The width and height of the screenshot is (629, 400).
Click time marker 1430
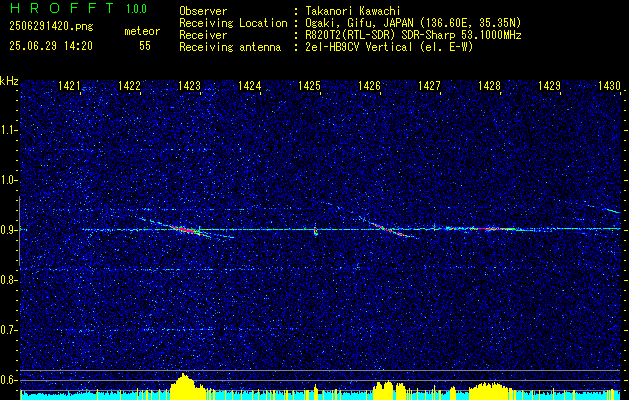pyautogui.click(x=609, y=85)
